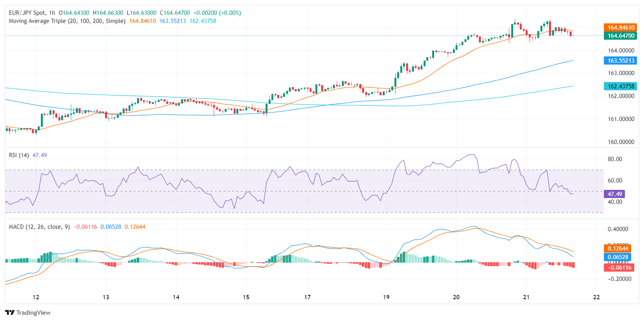The width and height of the screenshot is (644, 321).
Task: Click the Moving Average Triple indicator label
Action: pos(67,21)
